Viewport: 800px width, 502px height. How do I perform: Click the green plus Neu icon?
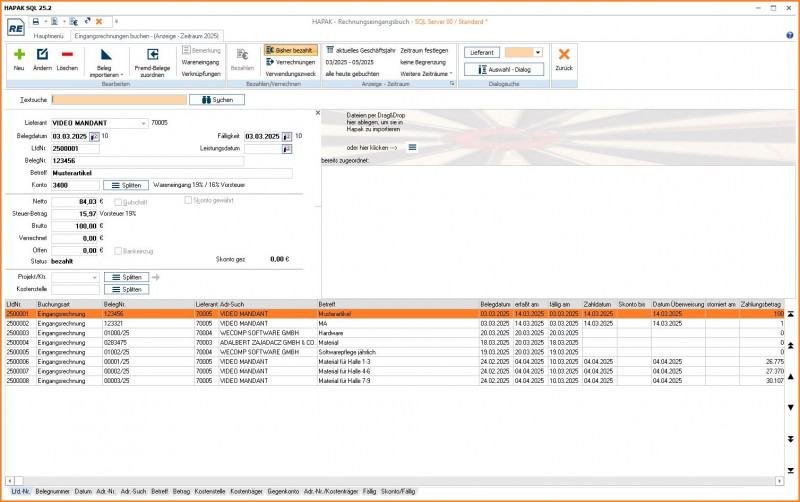[19, 55]
